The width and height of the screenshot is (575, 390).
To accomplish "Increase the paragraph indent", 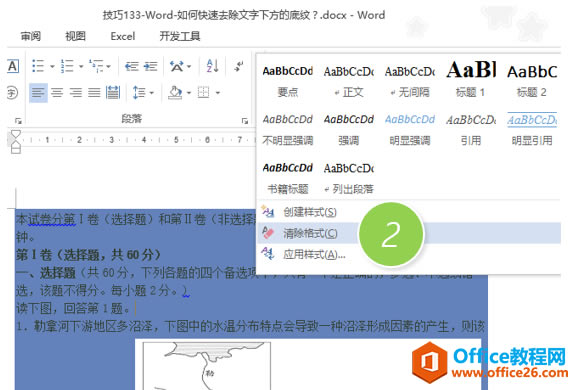I will [150, 66].
